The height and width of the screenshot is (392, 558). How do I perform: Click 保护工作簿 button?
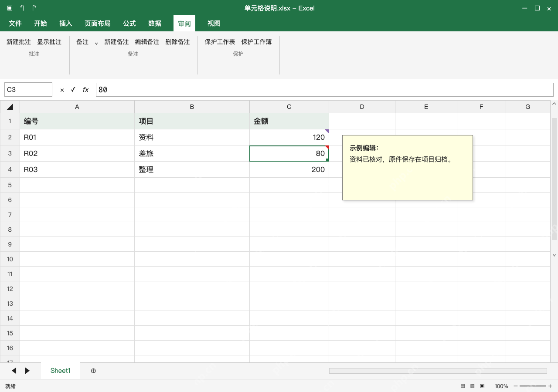256,42
